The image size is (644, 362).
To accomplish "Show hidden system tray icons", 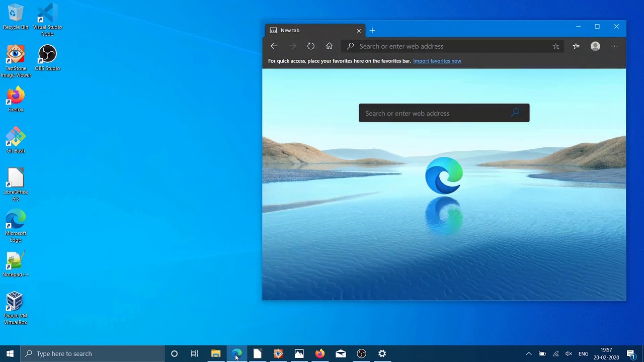I will [529, 353].
